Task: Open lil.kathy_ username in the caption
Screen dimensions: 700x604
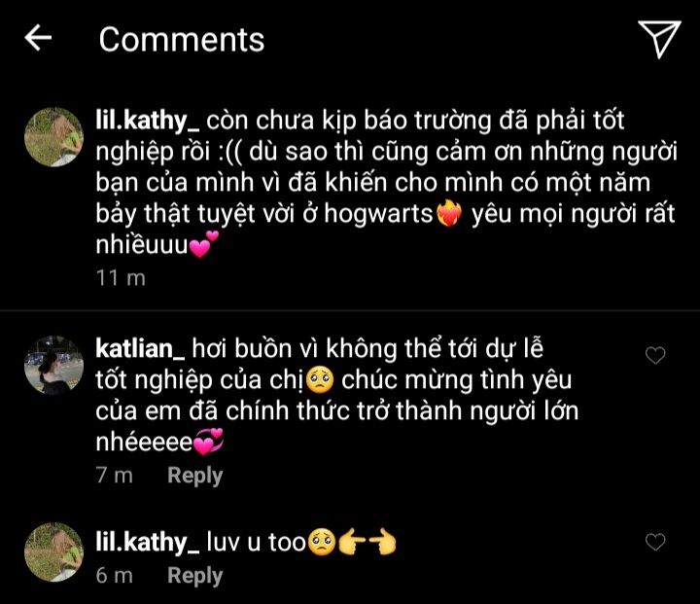Action: (148, 121)
